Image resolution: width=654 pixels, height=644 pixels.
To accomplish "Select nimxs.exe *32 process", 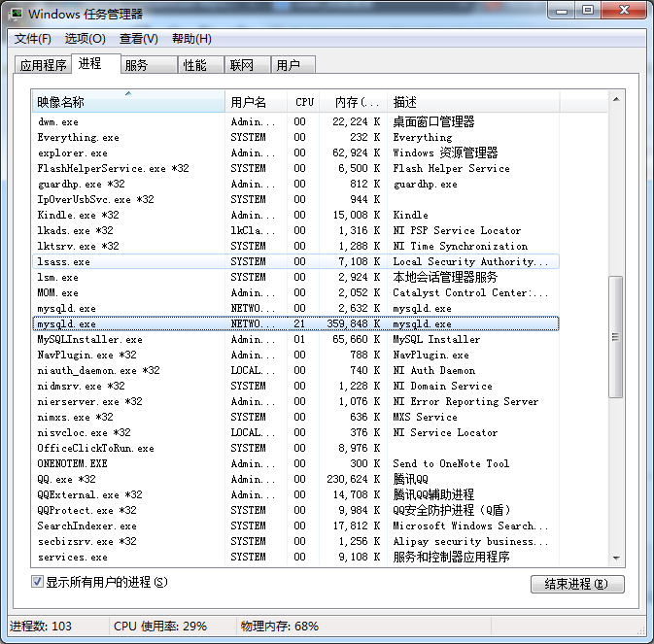I will pos(295,417).
